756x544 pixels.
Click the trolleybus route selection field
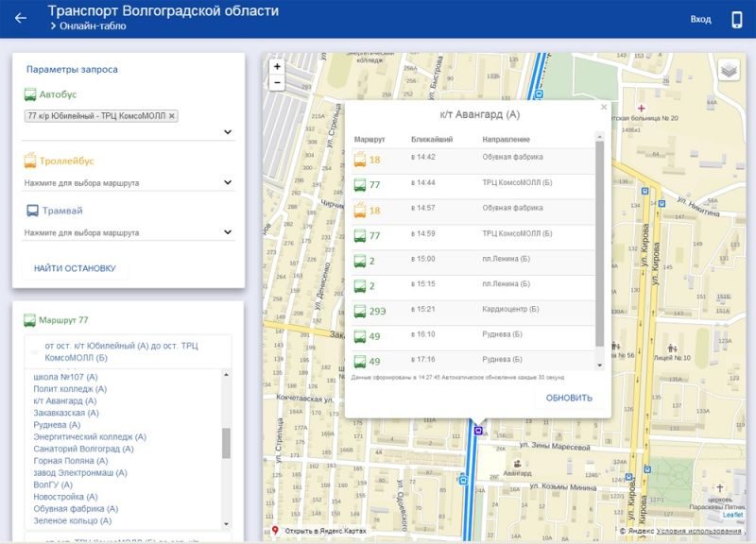(x=129, y=183)
